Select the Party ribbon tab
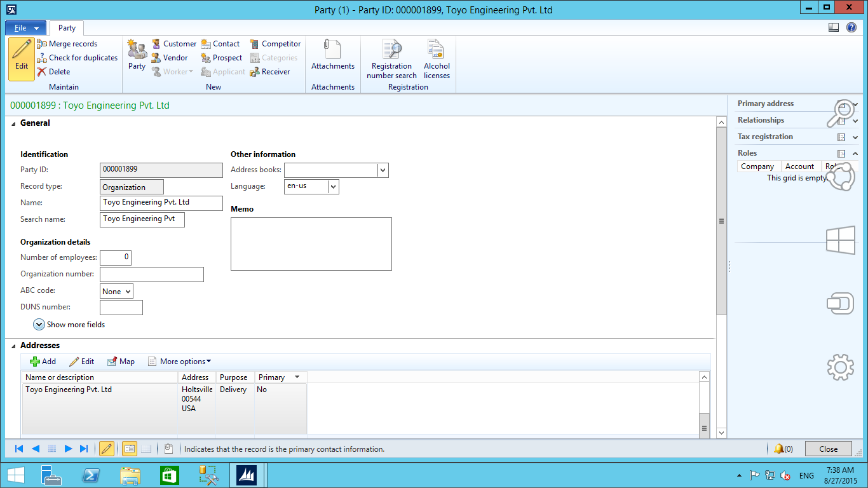 coord(67,28)
